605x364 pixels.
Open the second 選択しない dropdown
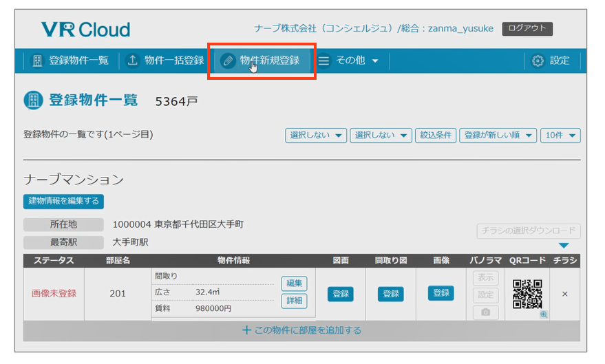click(381, 136)
